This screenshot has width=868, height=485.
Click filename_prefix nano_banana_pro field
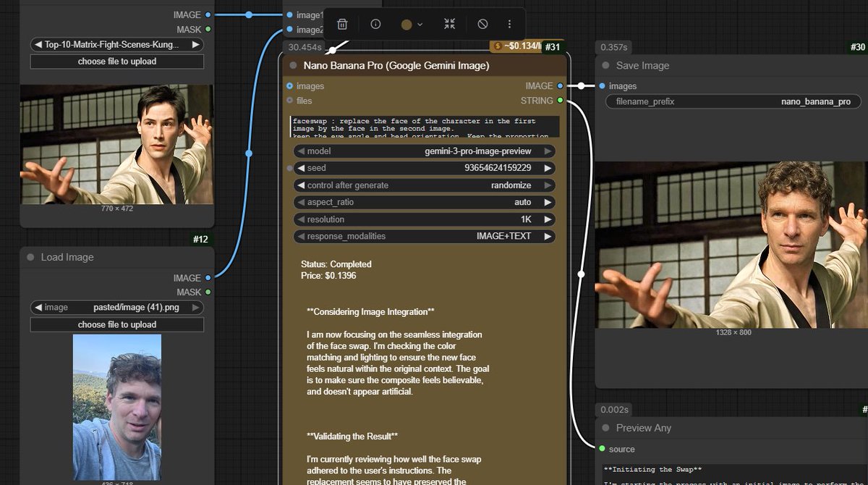tap(733, 101)
